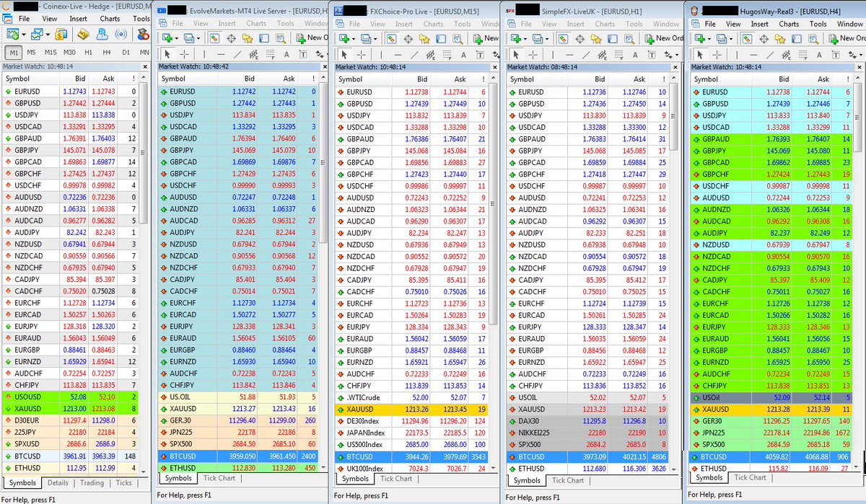The image size is (866, 504).
Task: Expand New Chart dropdown in EvolveMarkets window
Action: pos(177,37)
